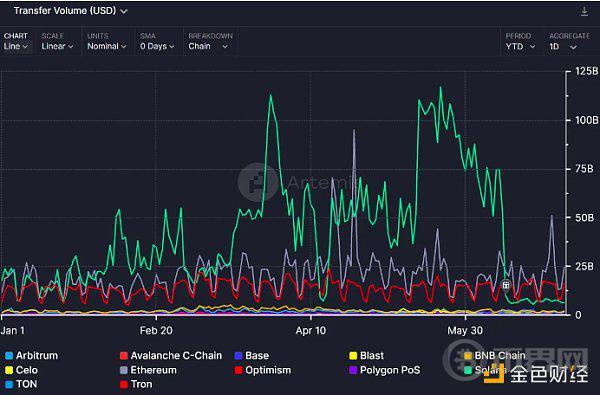Toggle the Polygon PoS legend entry

[x=385, y=370]
